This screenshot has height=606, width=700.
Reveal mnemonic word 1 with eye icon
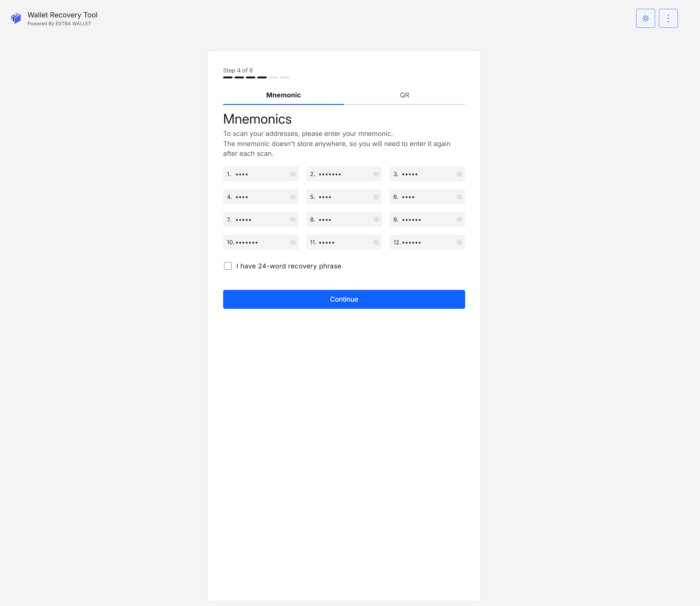point(293,174)
